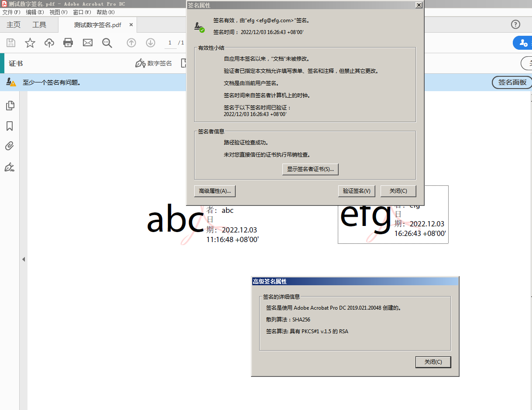Collapse the left navigation pane arrow

click(24, 259)
